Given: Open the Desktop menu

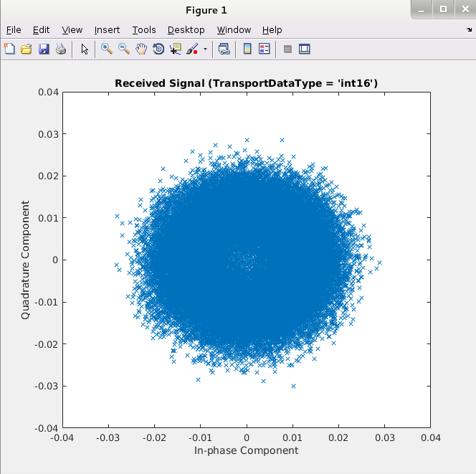Looking at the screenshot, I should 186,29.
